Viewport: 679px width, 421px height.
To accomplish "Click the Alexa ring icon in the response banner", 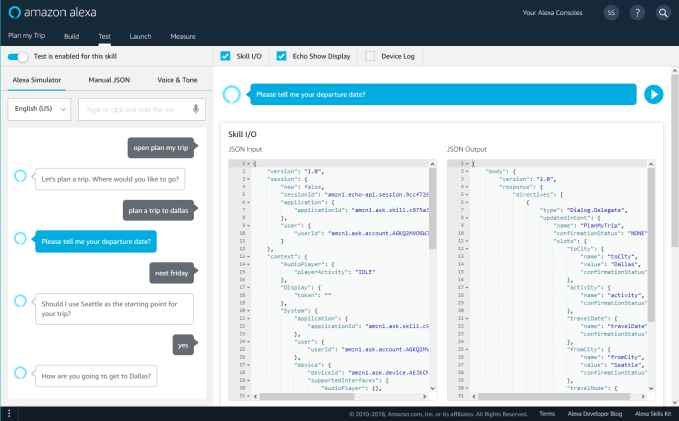I will [232, 94].
